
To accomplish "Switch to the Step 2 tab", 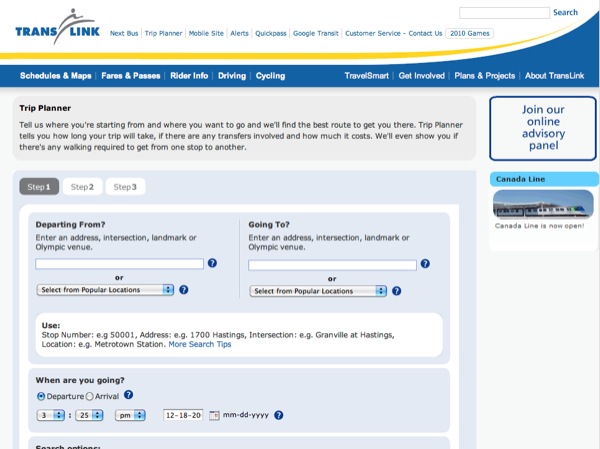I will click(x=83, y=186).
